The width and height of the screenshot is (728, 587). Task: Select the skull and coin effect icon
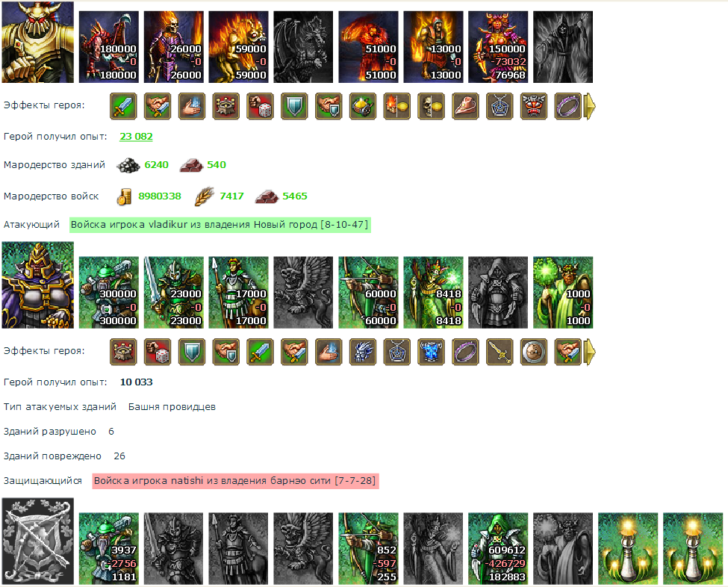pos(431,106)
